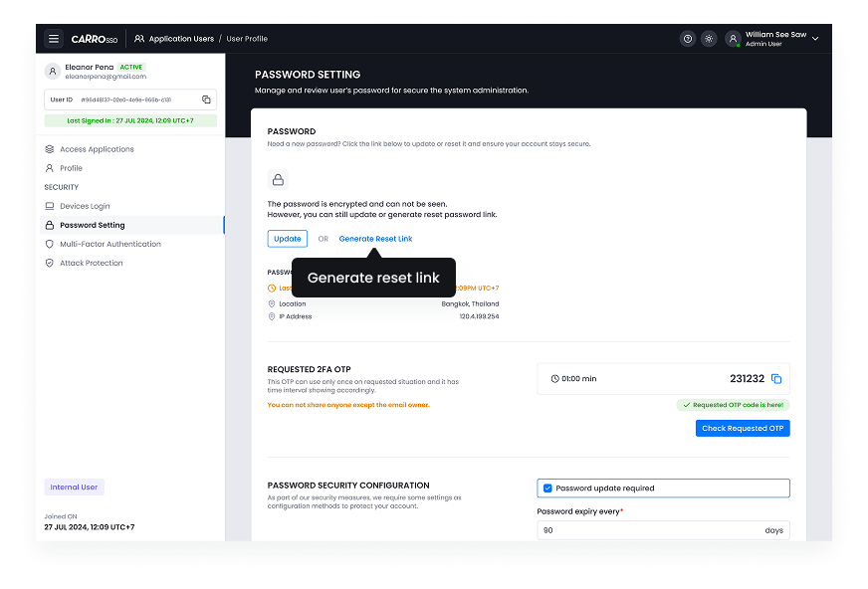The width and height of the screenshot is (868, 589).
Task: Copy the User ID with copy icon
Action: point(207,99)
